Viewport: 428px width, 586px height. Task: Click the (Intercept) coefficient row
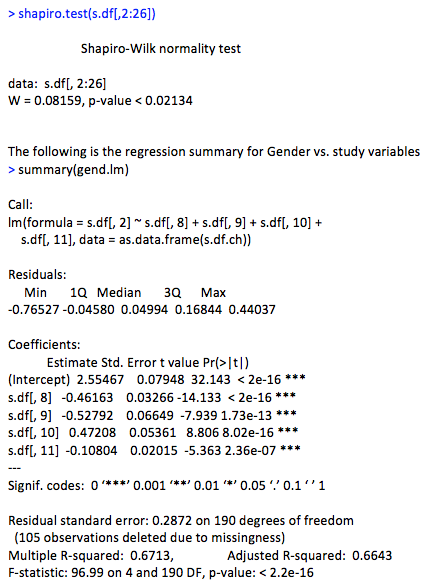[x=157, y=380]
